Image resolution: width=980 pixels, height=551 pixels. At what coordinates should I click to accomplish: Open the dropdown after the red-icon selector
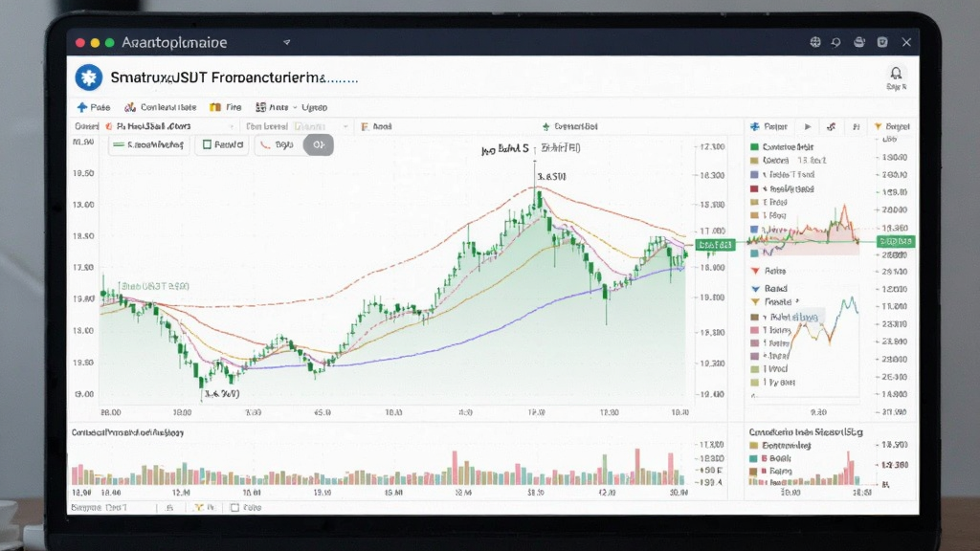click(232, 126)
